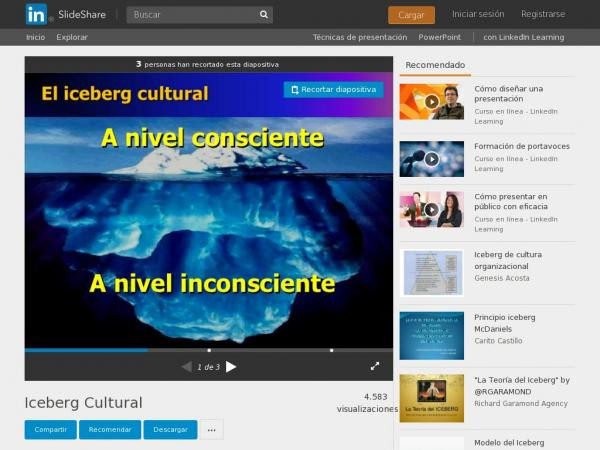Open the Iniciar sesión link

coord(478,15)
